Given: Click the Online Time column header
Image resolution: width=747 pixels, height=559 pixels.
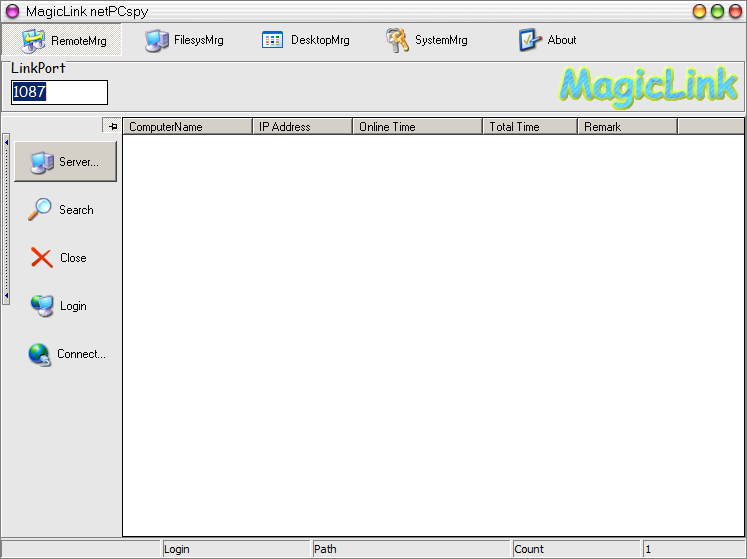Looking at the screenshot, I should pos(417,126).
